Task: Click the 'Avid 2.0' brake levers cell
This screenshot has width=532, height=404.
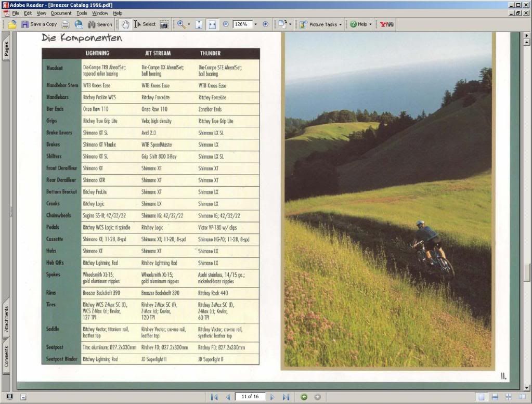Action: 149,133
